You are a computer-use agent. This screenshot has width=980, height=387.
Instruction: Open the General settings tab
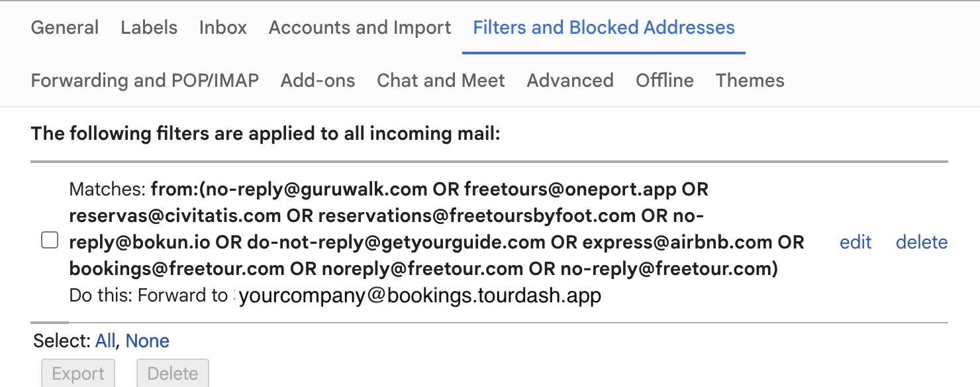click(65, 28)
